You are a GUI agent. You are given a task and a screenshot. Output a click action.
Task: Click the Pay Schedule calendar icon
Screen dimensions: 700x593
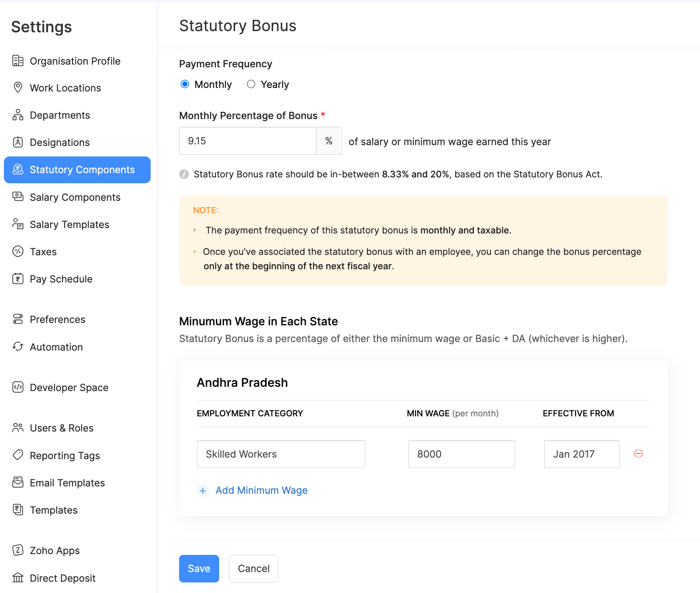click(x=18, y=279)
